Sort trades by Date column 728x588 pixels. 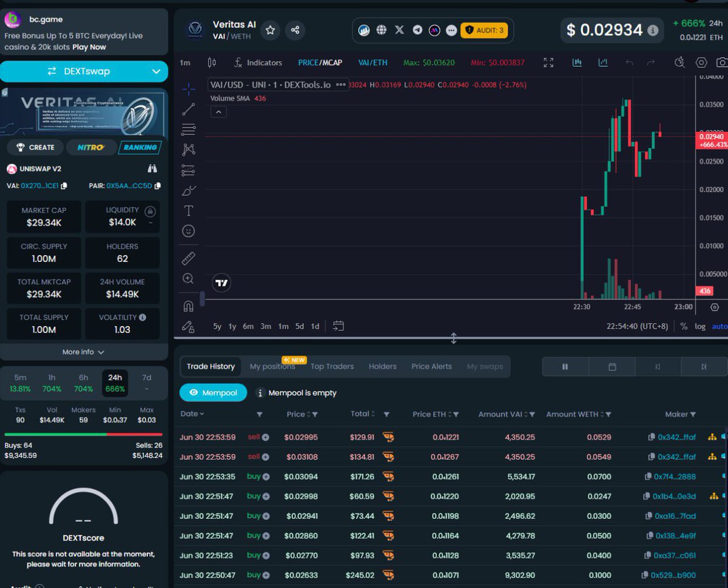(x=192, y=414)
